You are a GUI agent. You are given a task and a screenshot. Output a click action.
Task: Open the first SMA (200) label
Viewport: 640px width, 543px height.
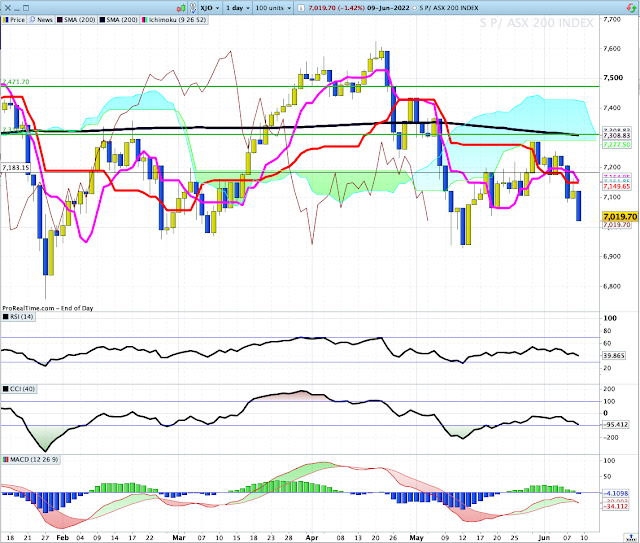pos(76,20)
